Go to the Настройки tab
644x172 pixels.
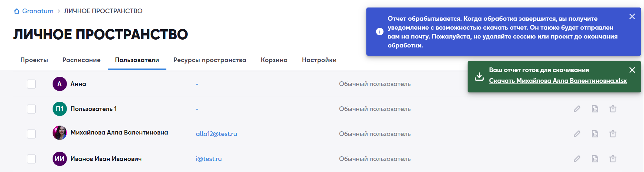coord(319,60)
